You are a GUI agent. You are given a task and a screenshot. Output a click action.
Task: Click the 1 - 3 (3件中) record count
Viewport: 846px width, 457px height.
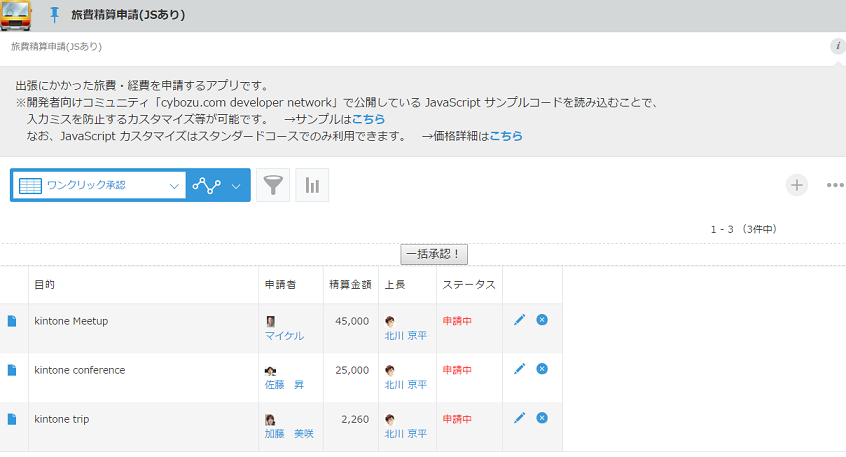click(x=744, y=229)
